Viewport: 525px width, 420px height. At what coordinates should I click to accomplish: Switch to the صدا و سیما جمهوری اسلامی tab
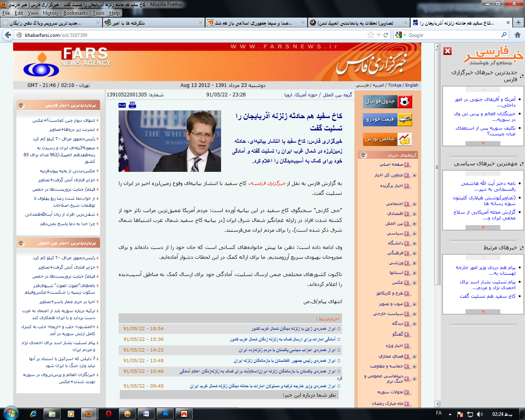(256, 23)
